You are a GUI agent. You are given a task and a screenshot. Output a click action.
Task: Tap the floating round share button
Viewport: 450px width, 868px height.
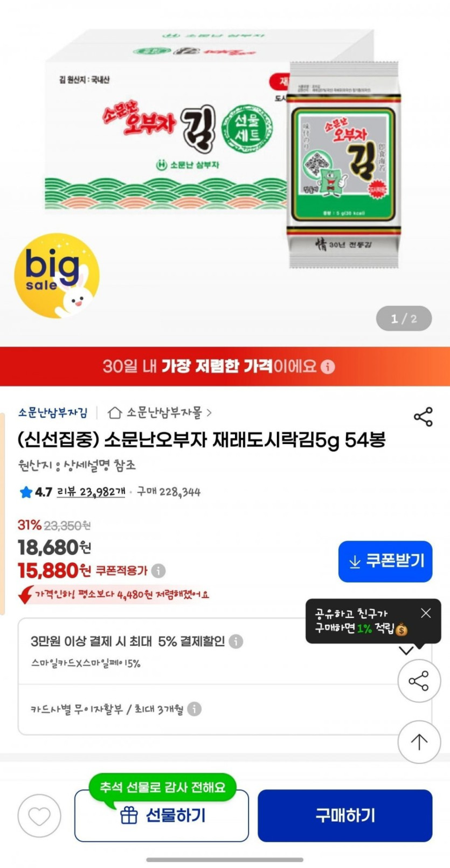[419, 680]
